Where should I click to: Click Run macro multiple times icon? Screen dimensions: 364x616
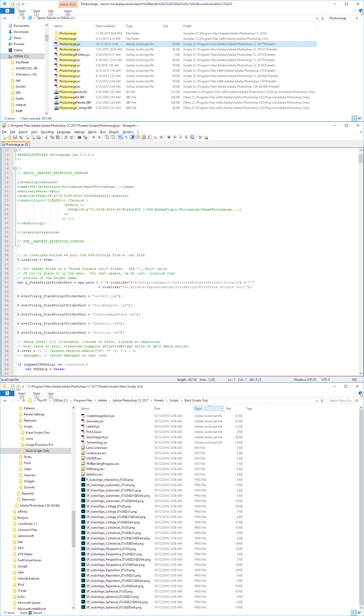tap(186, 137)
